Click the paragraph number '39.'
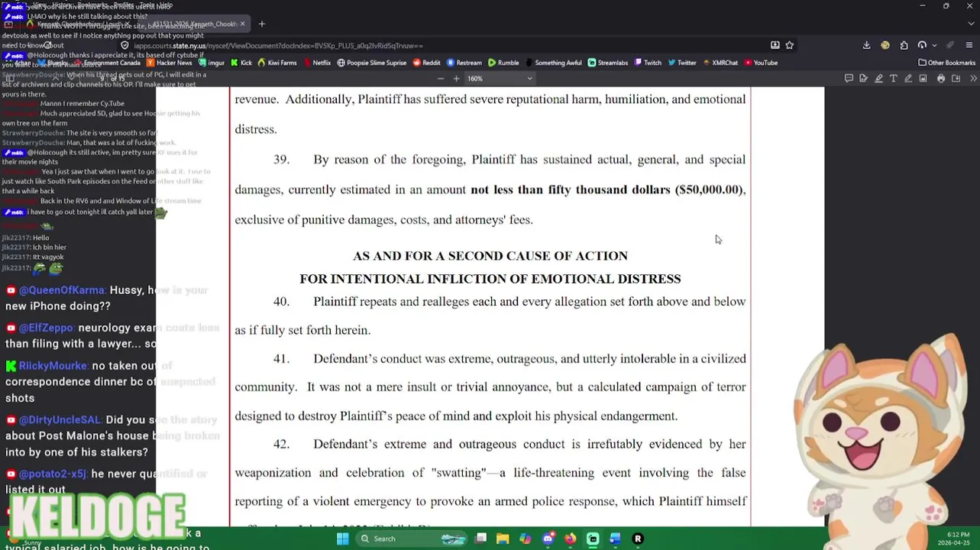The image size is (980, 550). [x=281, y=160]
